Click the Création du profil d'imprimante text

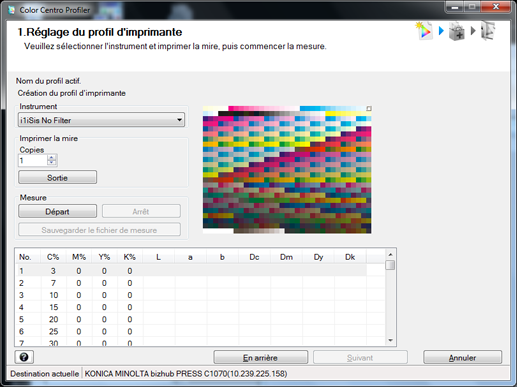[72, 93]
